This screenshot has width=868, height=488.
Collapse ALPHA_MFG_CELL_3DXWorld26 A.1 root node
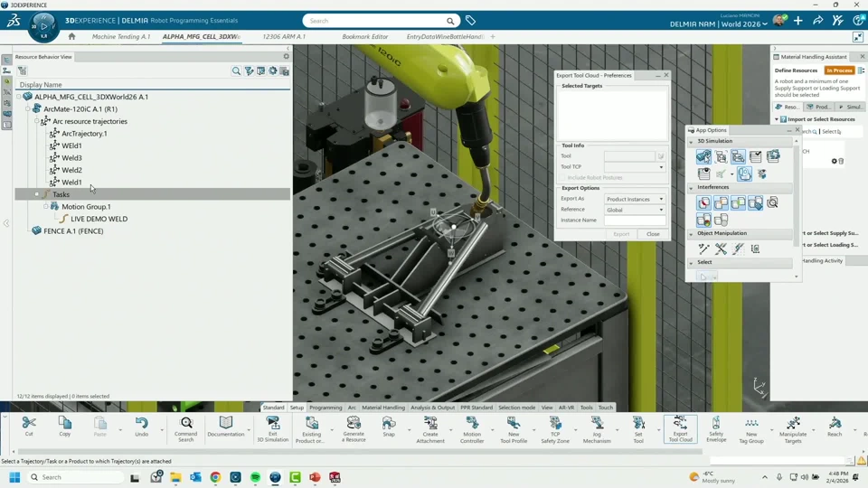tap(19, 97)
